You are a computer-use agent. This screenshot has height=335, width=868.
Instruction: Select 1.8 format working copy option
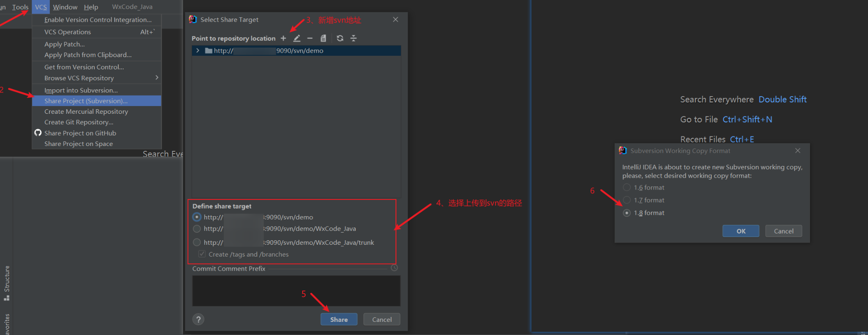627,213
